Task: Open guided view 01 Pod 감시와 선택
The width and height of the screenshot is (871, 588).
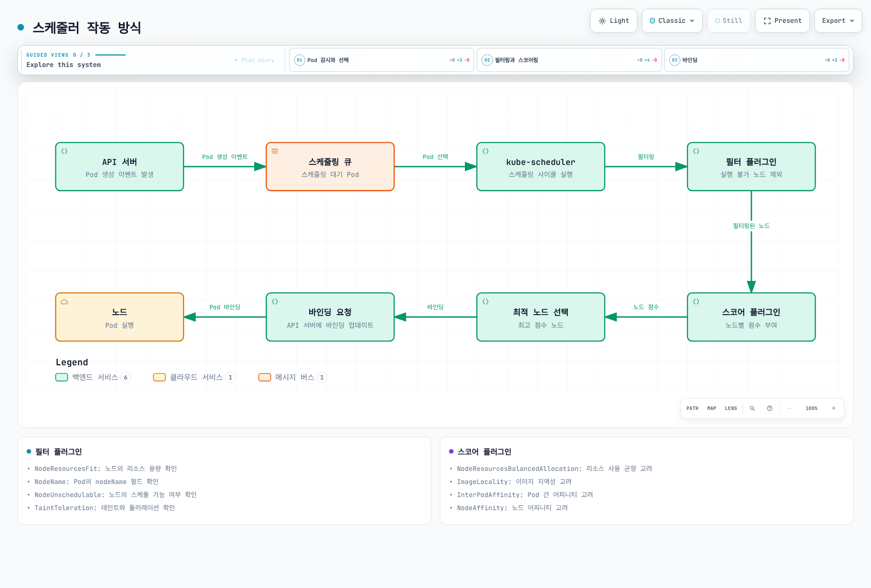Action: pyautogui.click(x=381, y=60)
